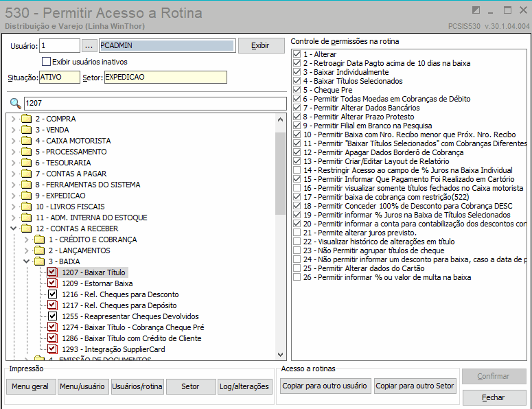The width and height of the screenshot is (532, 409).
Task: Toggle 13 - Permitir Criar/Editar Layout de Relatório
Action: tap(297, 161)
